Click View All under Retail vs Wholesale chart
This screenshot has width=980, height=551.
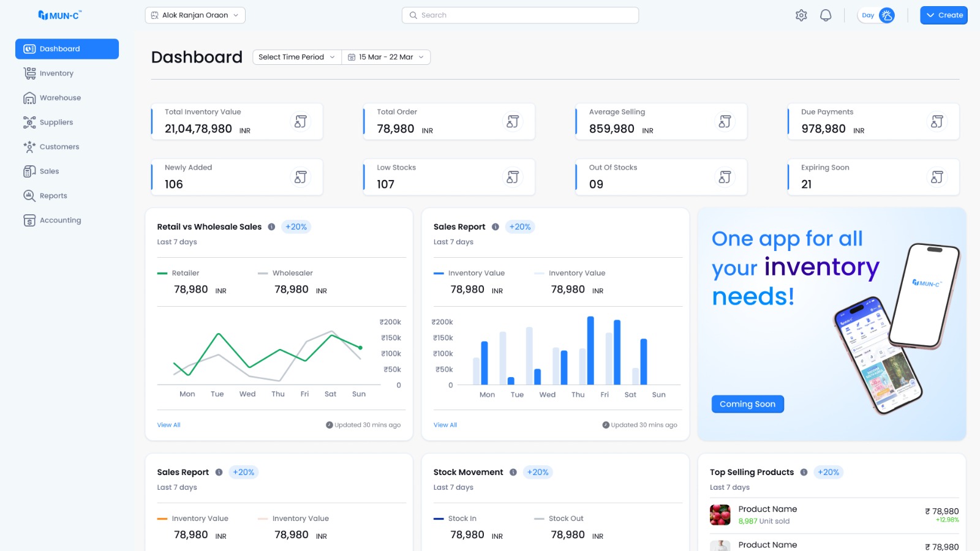(x=168, y=425)
